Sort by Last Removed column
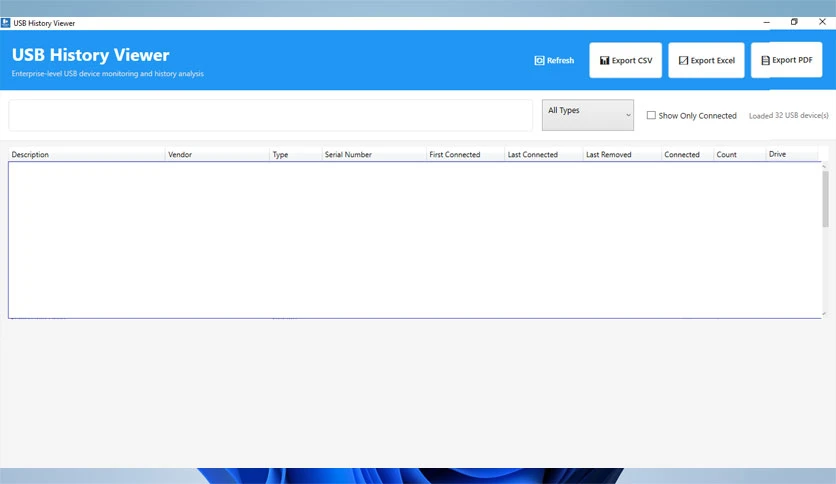This screenshot has width=836, height=484. pyautogui.click(x=622, y=155)
